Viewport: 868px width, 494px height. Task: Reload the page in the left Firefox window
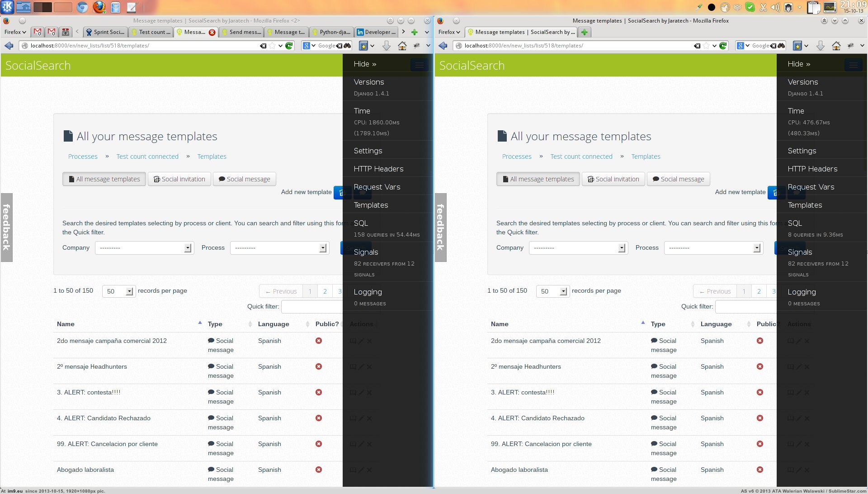289,46
